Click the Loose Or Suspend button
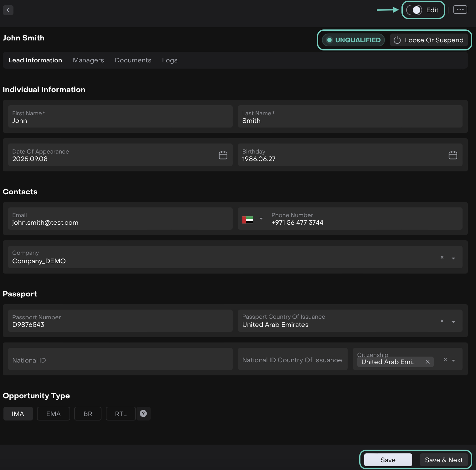 [429, 40]
